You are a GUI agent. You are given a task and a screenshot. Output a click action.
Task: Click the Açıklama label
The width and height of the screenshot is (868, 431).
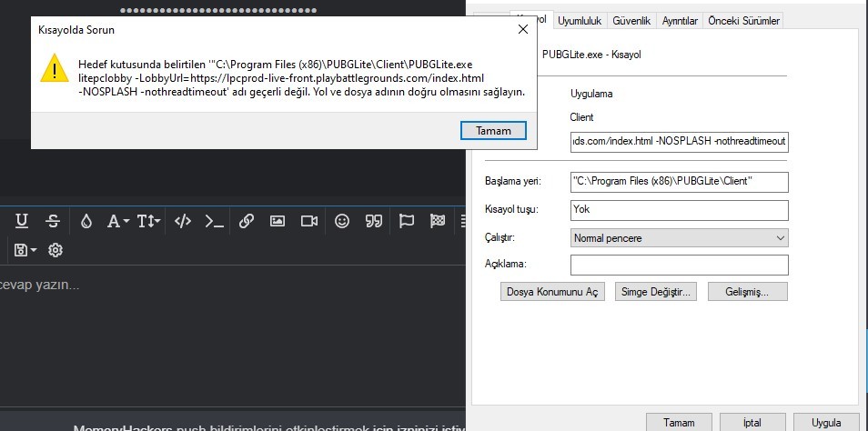pos(504,264)
